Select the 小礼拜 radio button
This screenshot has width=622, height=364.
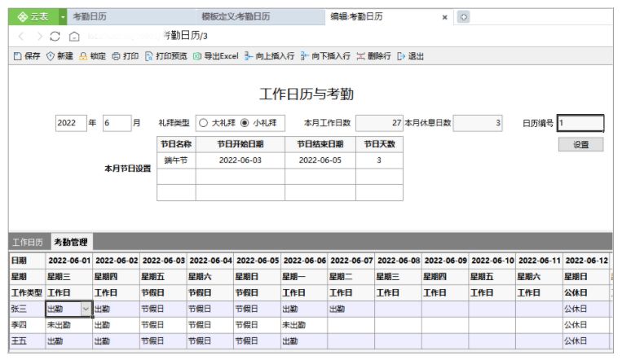245,123
